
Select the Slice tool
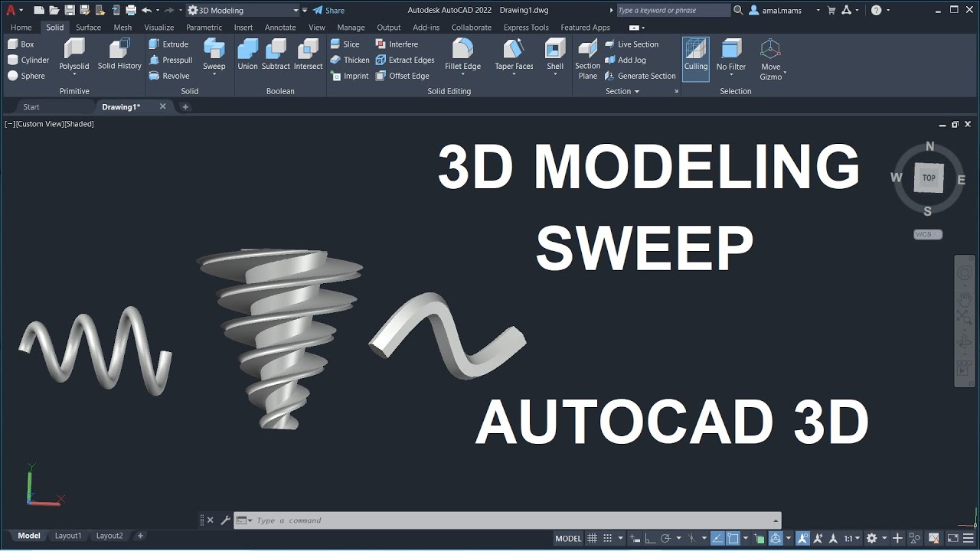(345, 44)
